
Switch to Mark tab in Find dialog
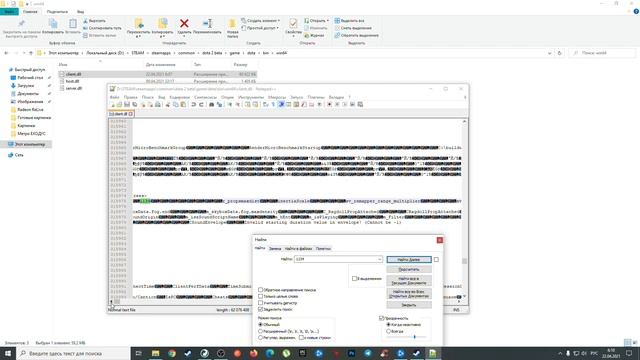tap(323, 248)
